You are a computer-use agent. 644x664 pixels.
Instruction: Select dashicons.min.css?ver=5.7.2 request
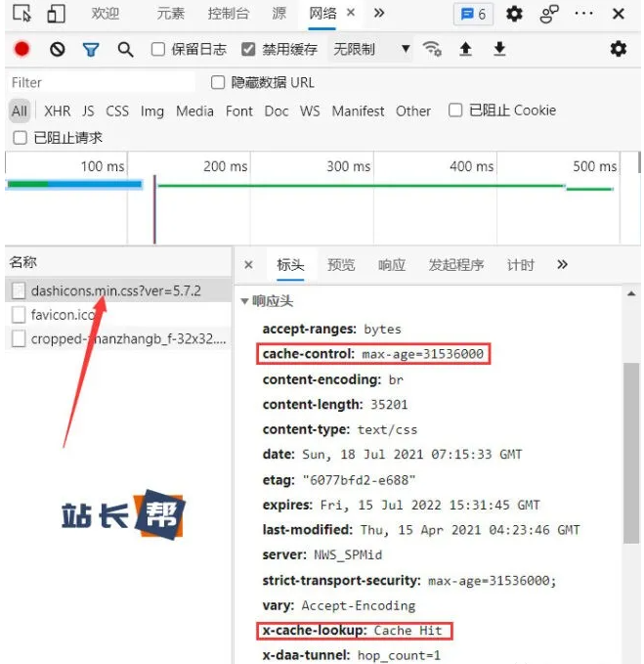118,290
